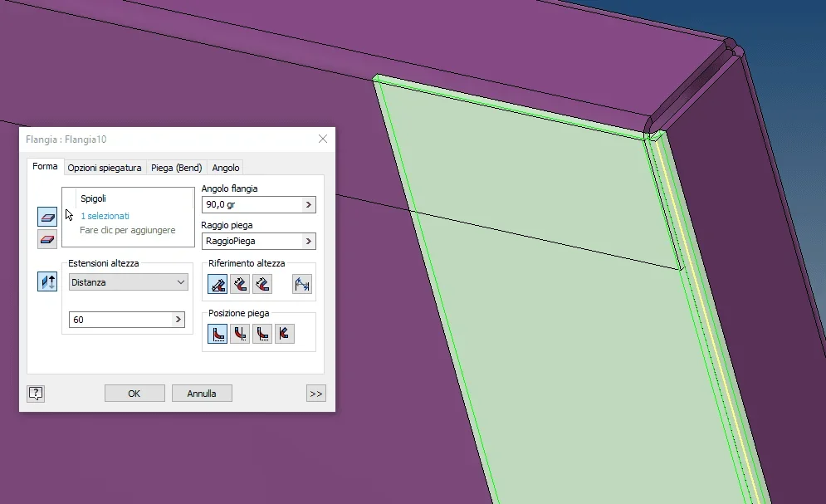
Task: Flip flange direction icon
Action: tap(47, 281)
